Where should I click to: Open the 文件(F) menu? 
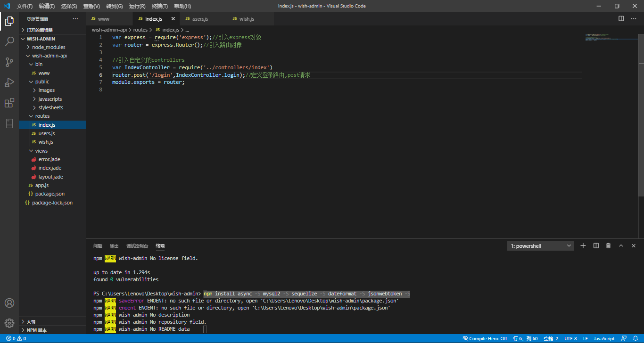(x=25, y=6)
